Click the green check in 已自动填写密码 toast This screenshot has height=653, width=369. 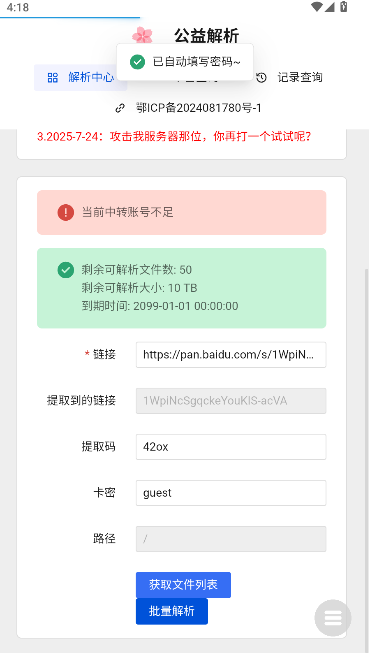tap(137, 62)
